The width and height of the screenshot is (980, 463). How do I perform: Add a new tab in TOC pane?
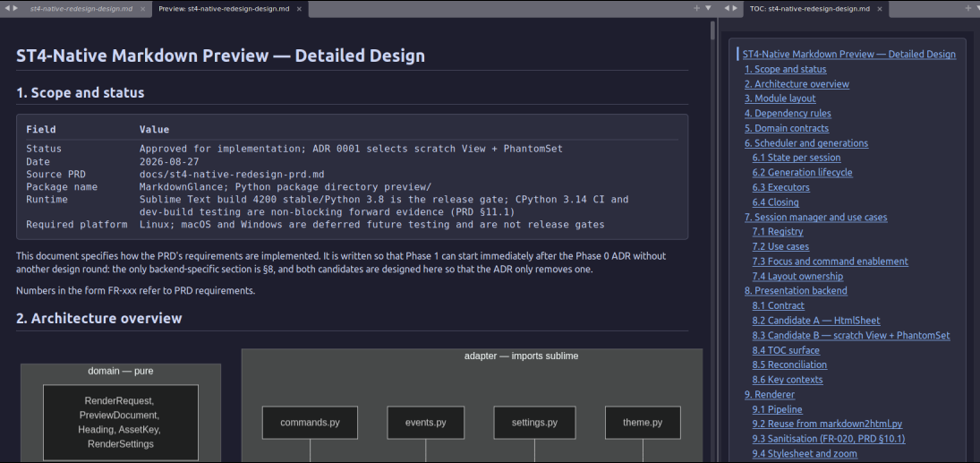tap(967, 8)
